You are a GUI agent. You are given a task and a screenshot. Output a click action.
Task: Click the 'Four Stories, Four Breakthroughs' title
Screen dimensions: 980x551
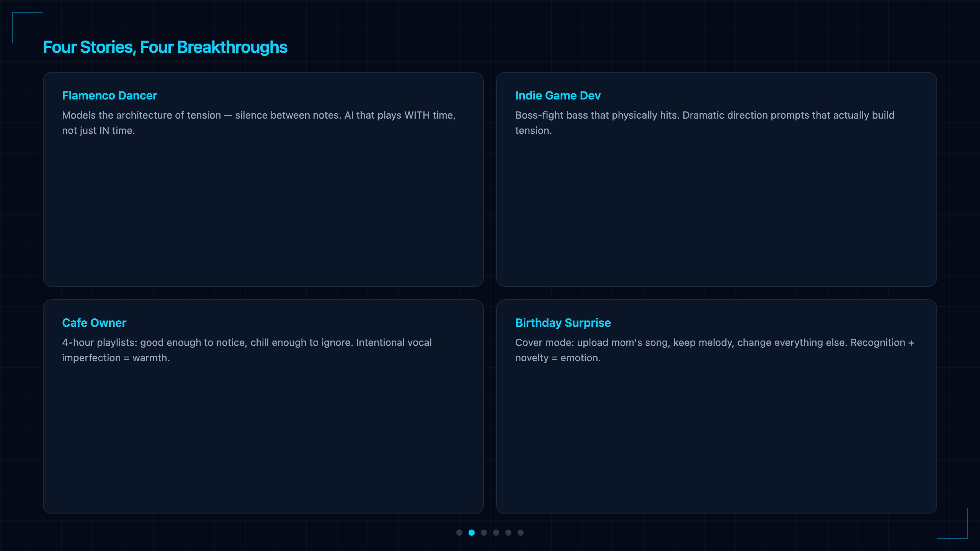tap(165, 47)
